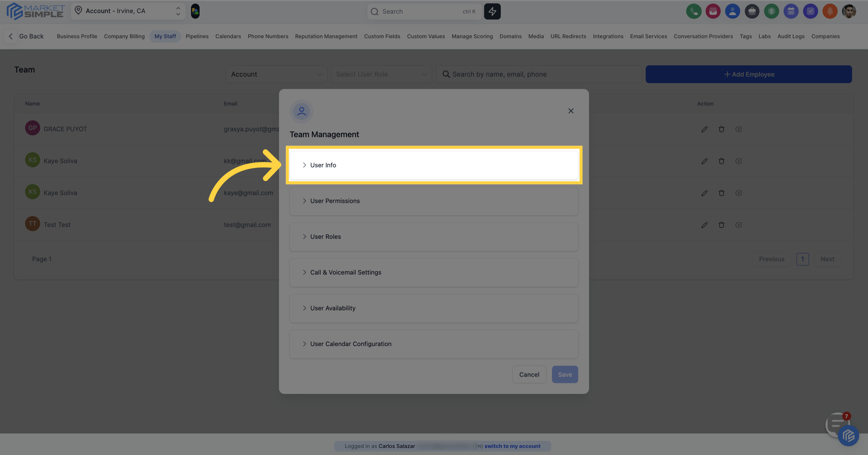Click the switch to my account link
Image resolution: width=868 pixels, height=455 pixels.
[x=513, y=446]
